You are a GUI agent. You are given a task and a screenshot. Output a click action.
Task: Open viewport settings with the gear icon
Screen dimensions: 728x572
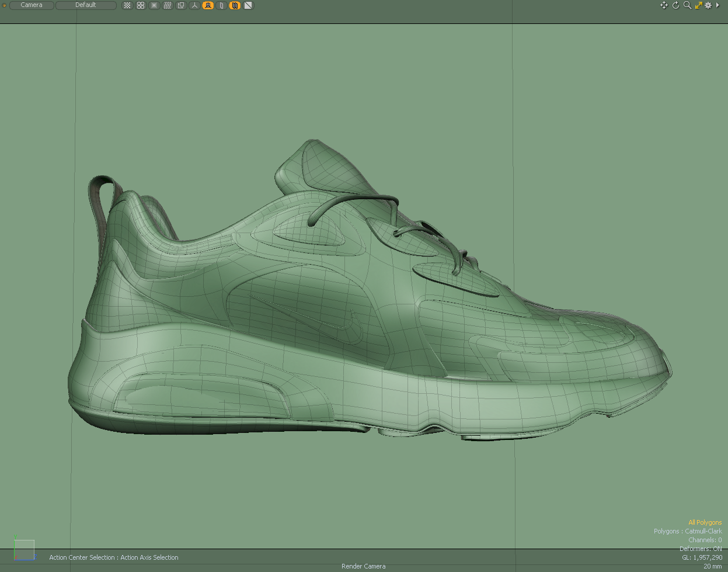point(708,5)
